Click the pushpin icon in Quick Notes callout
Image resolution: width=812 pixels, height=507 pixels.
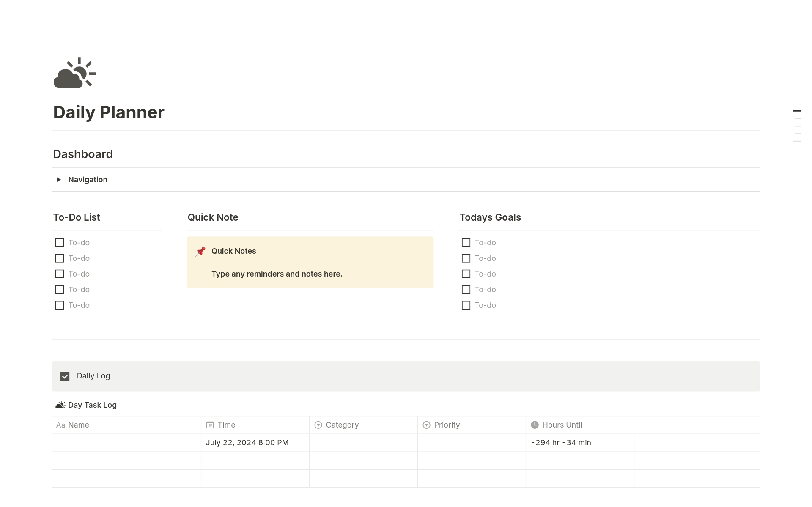point(200,251)
